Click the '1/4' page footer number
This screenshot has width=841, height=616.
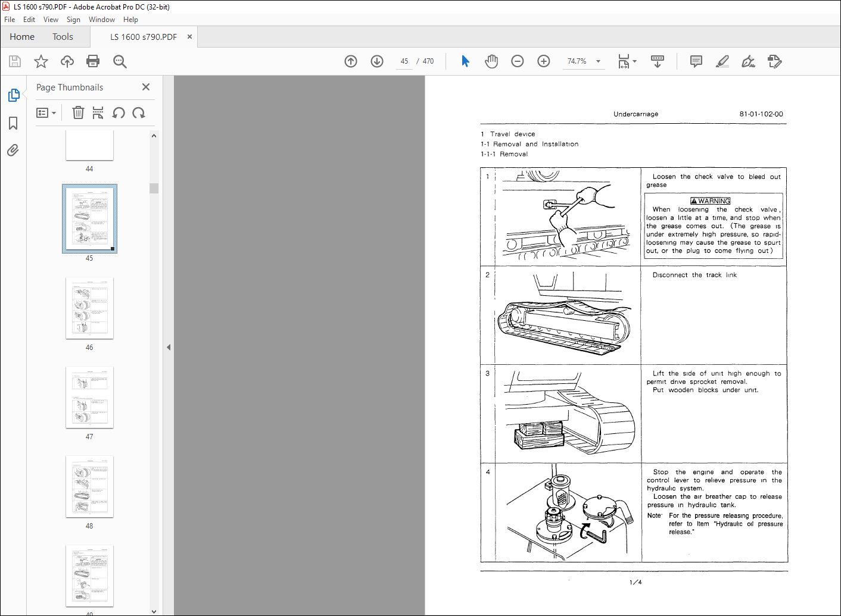point(636,582)
